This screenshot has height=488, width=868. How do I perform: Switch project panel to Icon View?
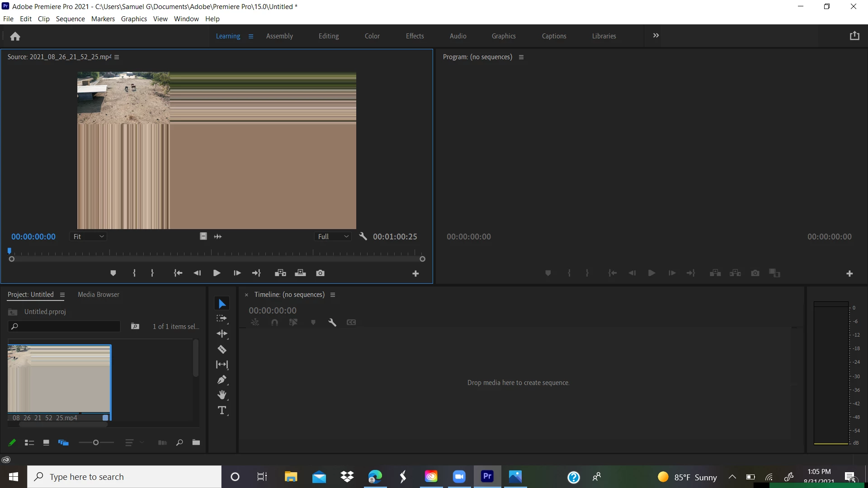(46, 443)
